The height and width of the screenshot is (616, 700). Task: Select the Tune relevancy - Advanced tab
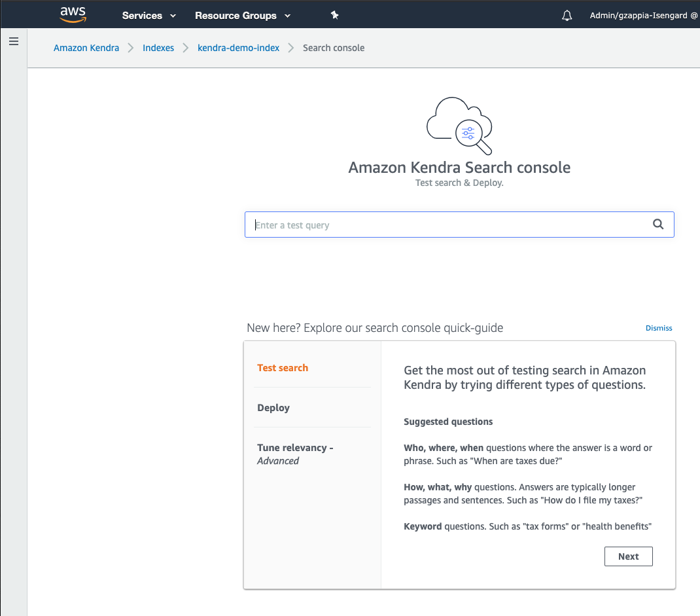pos(295,454)
